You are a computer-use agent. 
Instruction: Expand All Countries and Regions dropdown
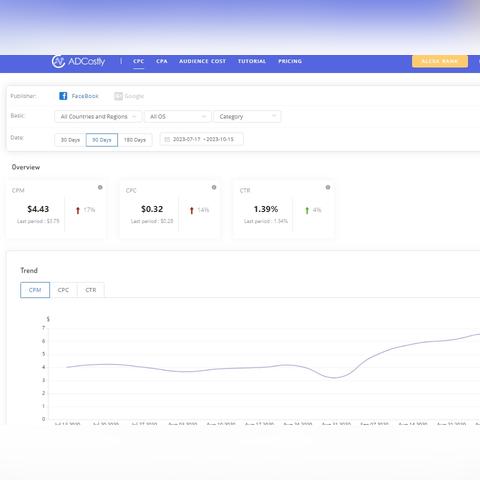(98, 117)
